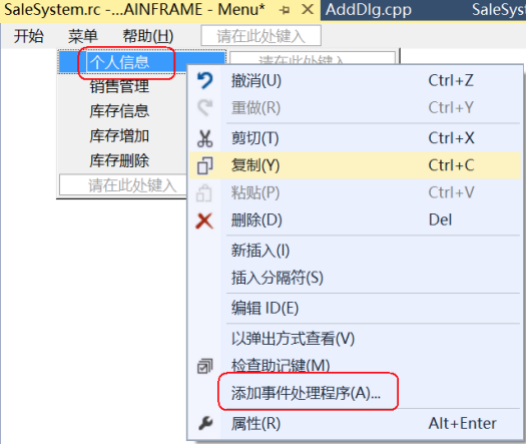
Task: Select the 销售管理 menu item
Action: pos(119,86)
